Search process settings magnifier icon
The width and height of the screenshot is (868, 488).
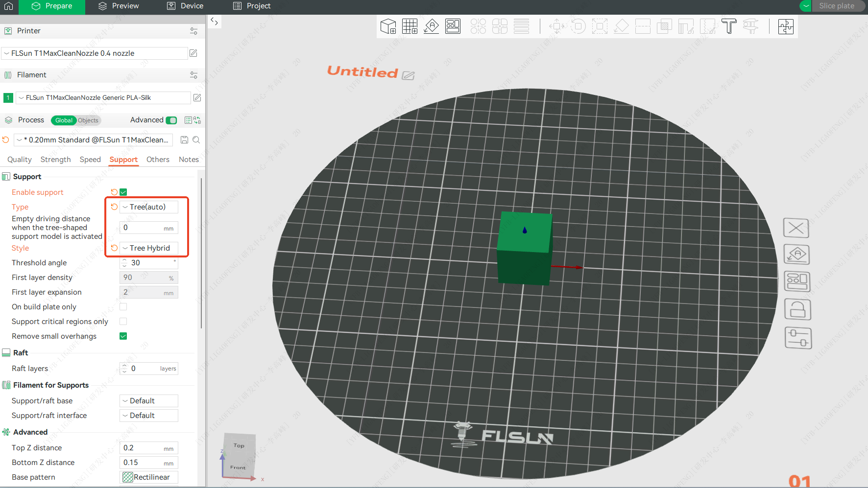196,140
